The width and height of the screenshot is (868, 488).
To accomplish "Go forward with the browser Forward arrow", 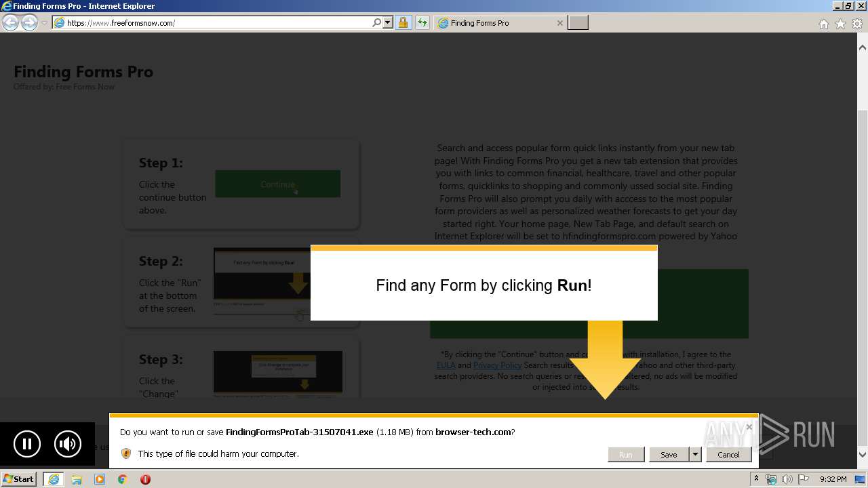I will point(29,23).
